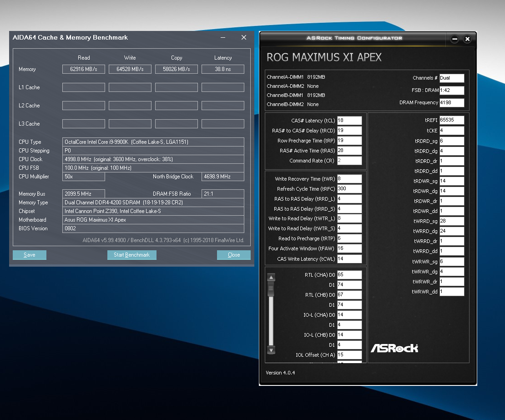Select the RAS# to CAS# Delay (tRCD) field

pyautogui.click(x=349, y=131)
